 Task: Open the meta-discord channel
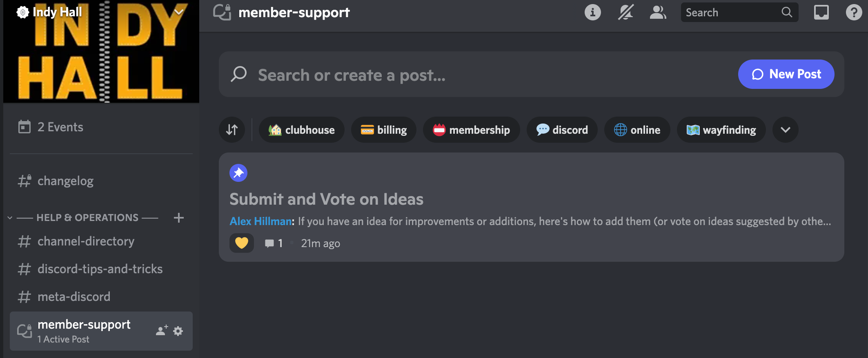pos(73,296)
